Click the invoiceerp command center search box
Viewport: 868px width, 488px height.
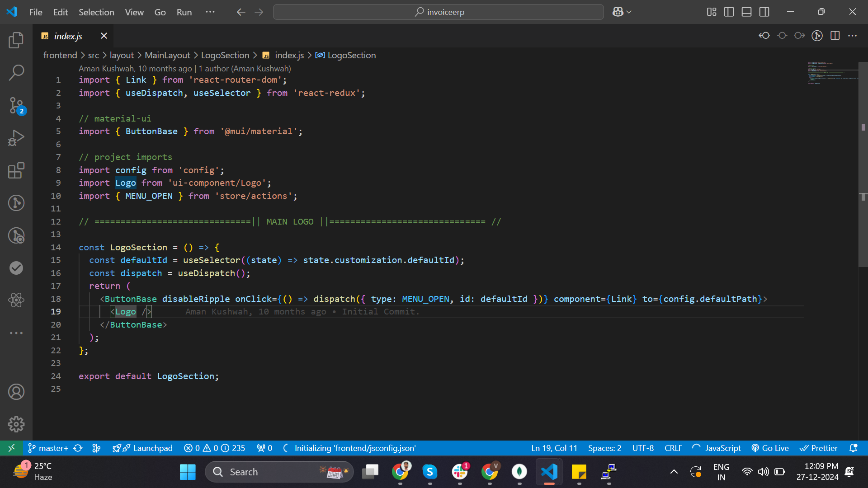coord(438,12)
